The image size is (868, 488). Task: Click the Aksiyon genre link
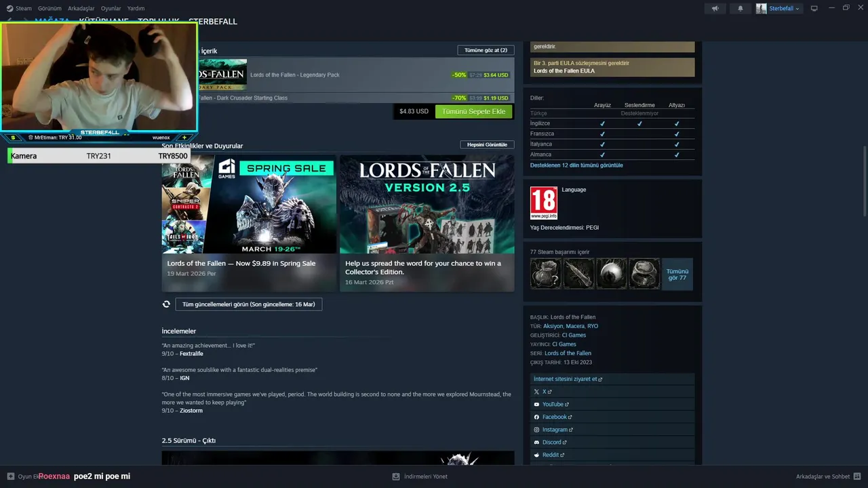click(553, 326)
